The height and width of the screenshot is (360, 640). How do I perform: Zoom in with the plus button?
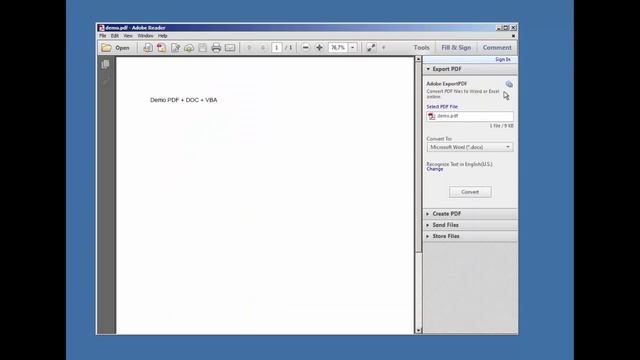[319, 48]
